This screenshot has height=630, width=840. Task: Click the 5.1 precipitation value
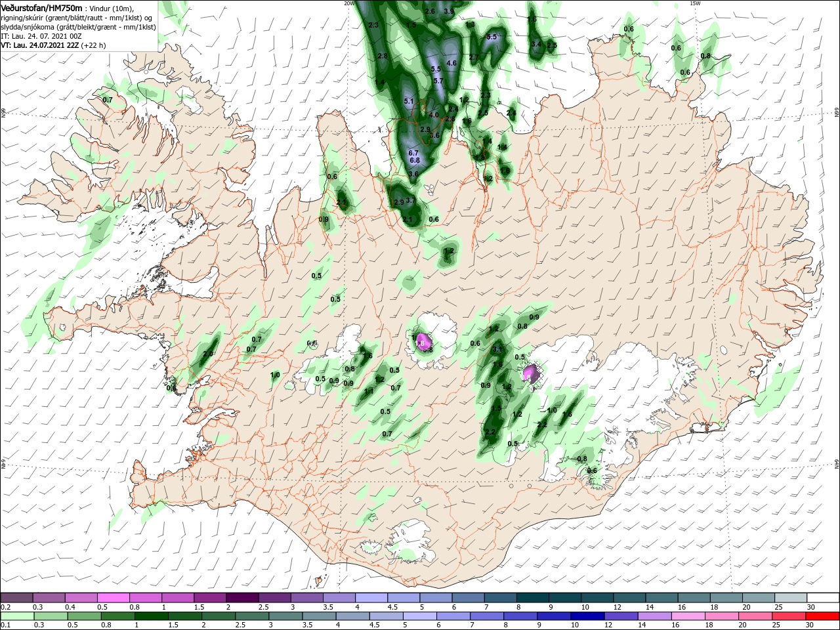[x=409, y=101]
